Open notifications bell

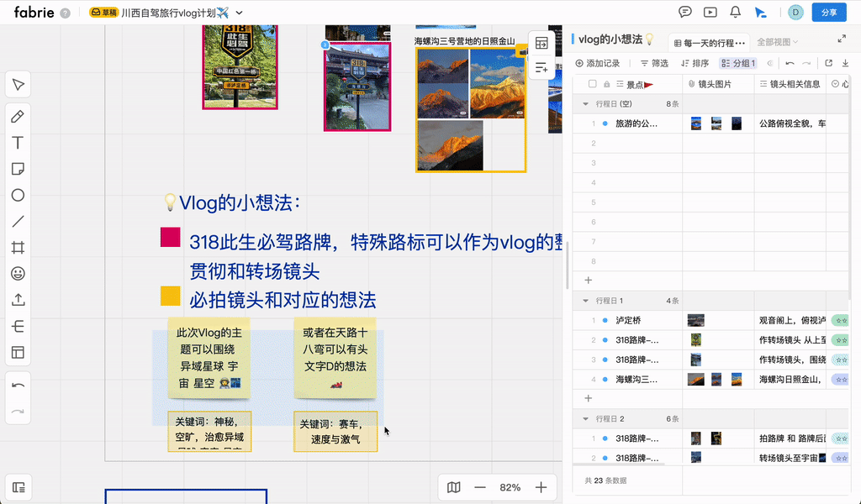point(735,12)
